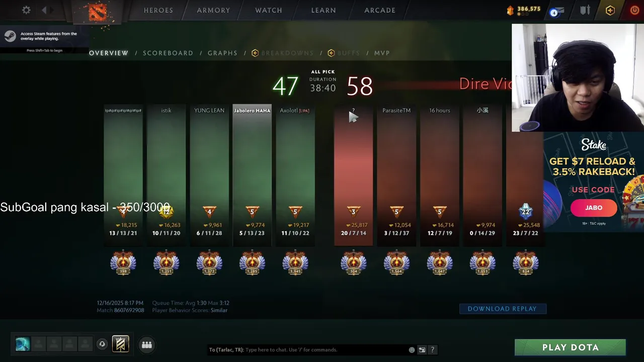Click rank medal numbered 1,564
The width and height of the screenshot is (644, 362).
coord(396,263)
